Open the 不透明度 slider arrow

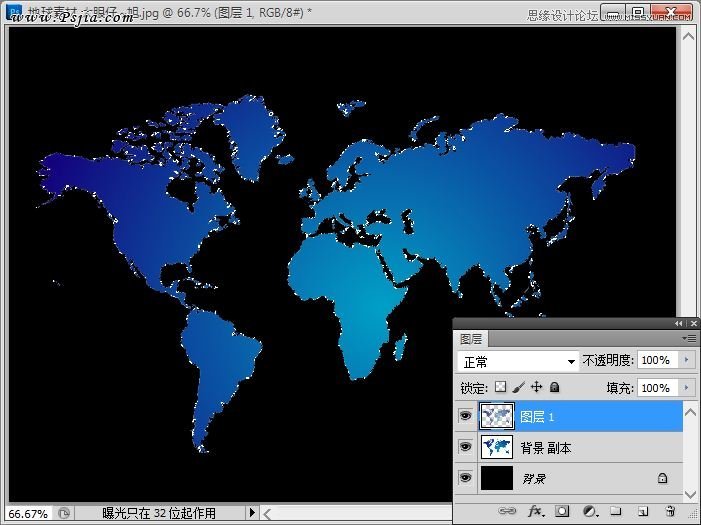coord(687,360)
